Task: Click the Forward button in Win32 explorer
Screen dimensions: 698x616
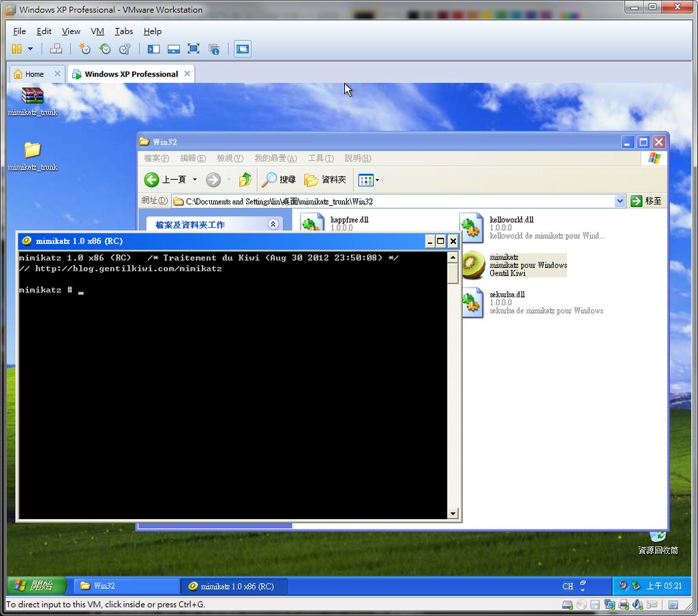Action: point(213,180)
